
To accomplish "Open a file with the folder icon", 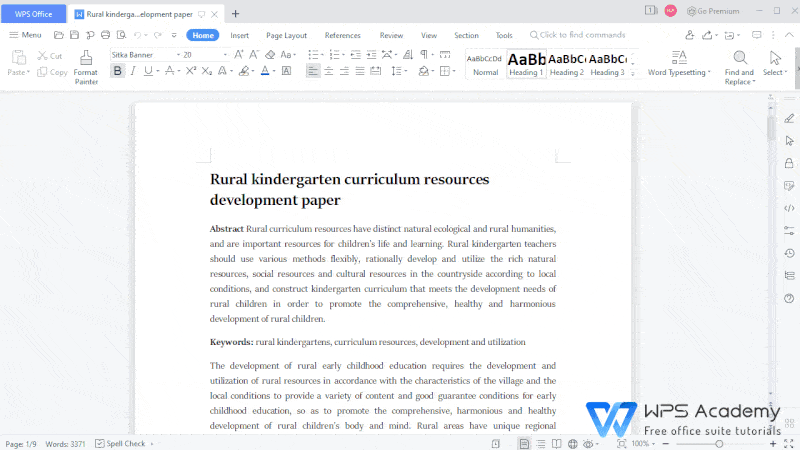I will click(x=59, y=35).
